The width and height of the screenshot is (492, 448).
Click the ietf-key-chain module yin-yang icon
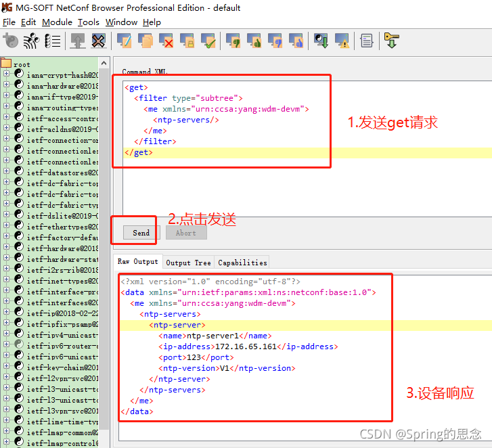click(x=19, y=365)
